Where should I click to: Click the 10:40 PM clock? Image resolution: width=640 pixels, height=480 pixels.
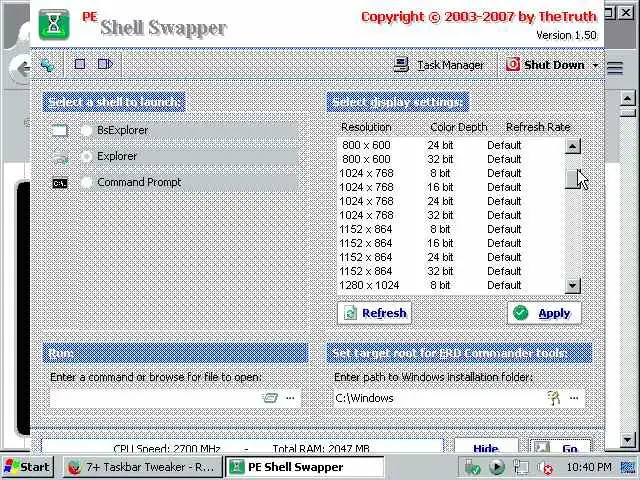pos(589,467)
